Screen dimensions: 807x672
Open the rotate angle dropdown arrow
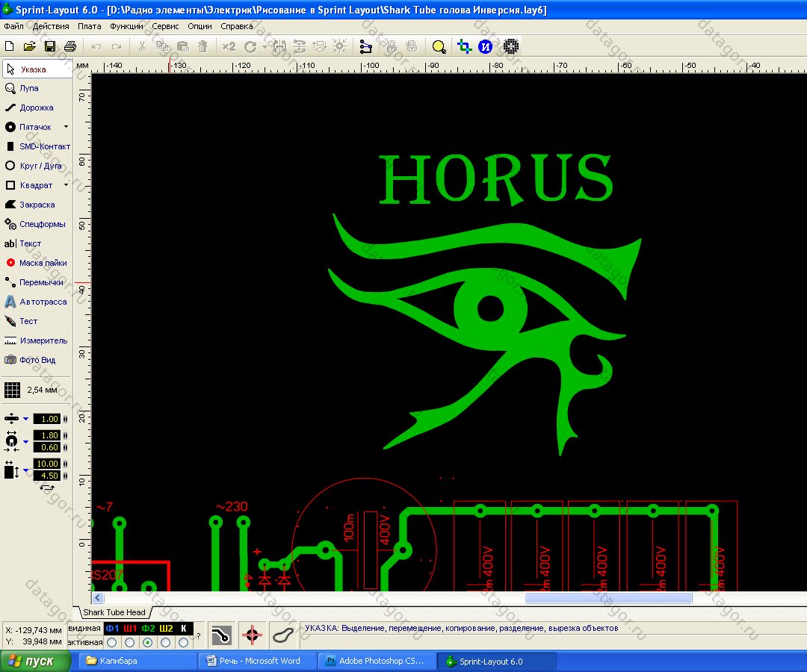264,47
